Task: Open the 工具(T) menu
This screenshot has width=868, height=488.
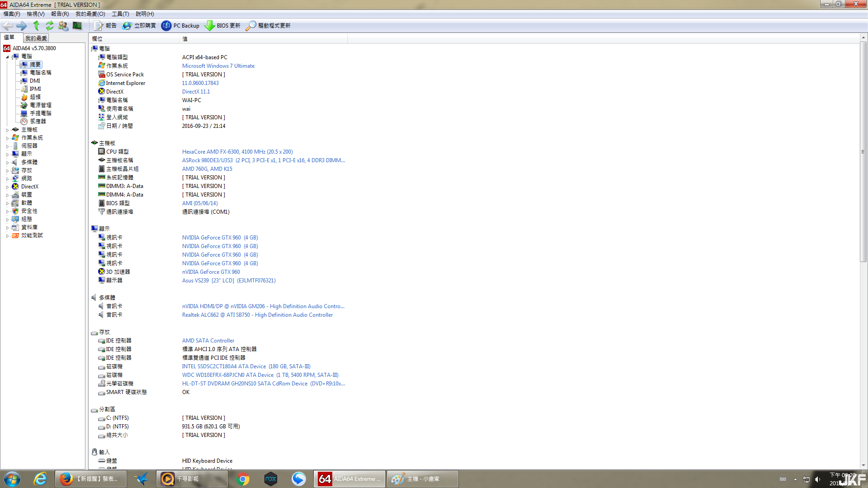Action: click(x=120, y=14)
